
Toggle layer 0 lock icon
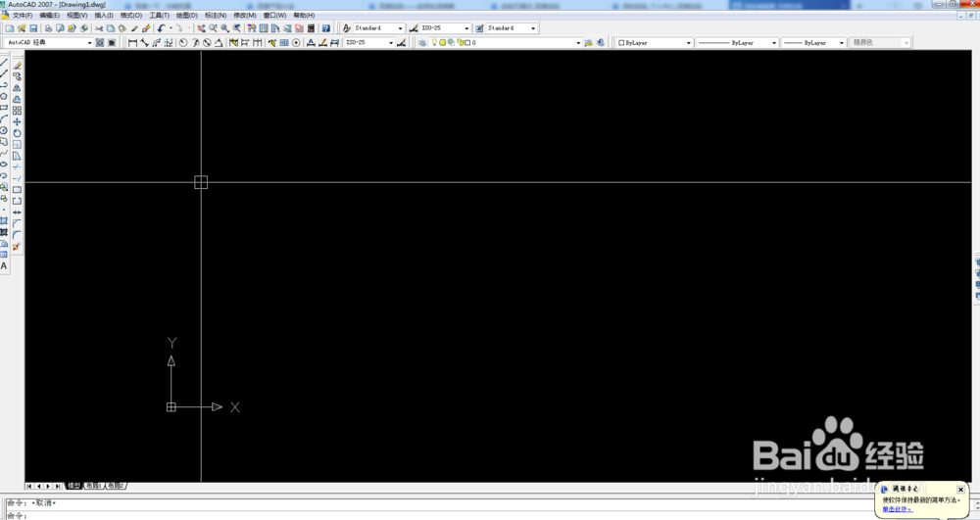(x=461, y=42)
